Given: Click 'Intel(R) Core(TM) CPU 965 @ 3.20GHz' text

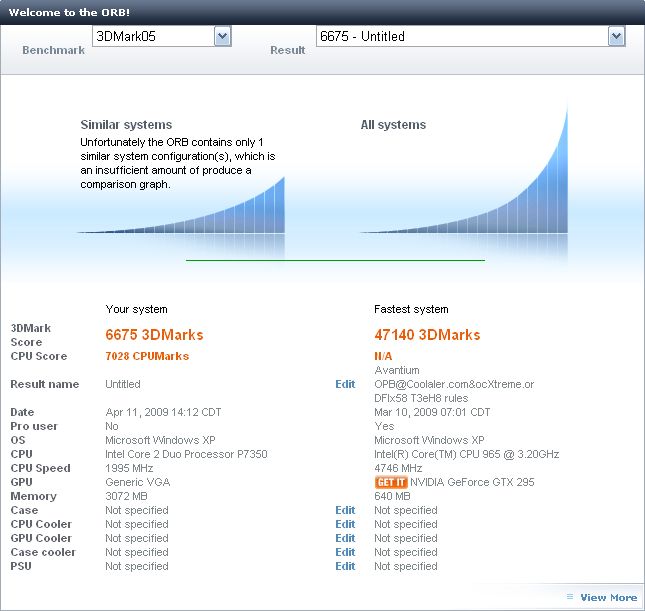Looking at the screenshot, I should point(466,454).
